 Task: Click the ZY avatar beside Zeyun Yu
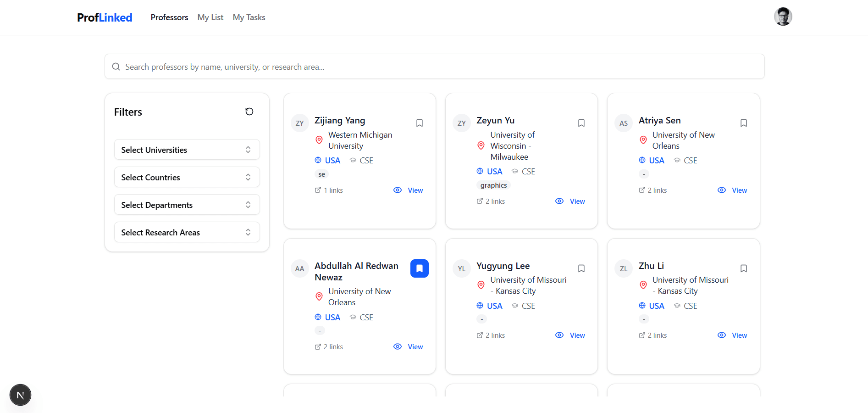462,123
